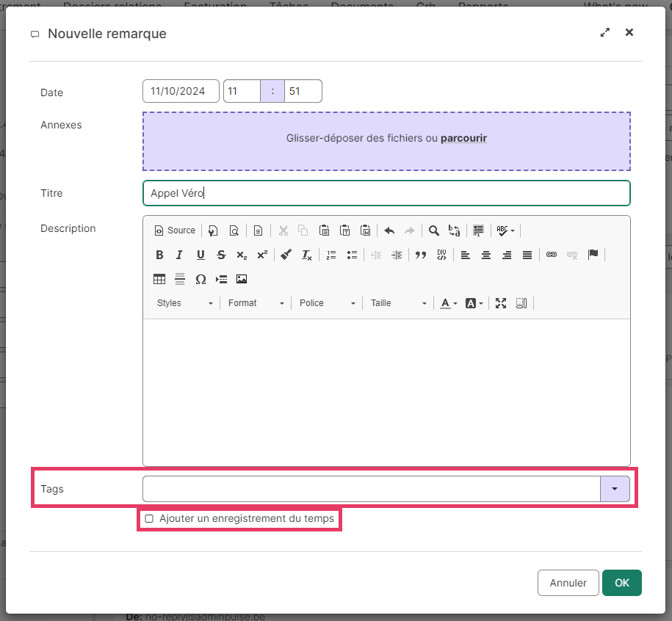Click the minutes field showing 51

pos(303,91)
